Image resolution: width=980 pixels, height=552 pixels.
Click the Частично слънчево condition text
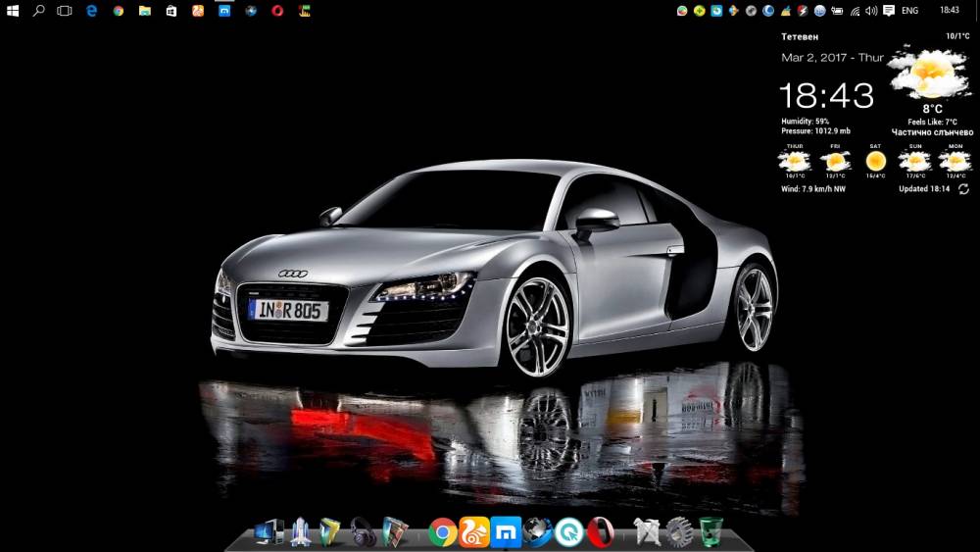(x=933, y=132)
